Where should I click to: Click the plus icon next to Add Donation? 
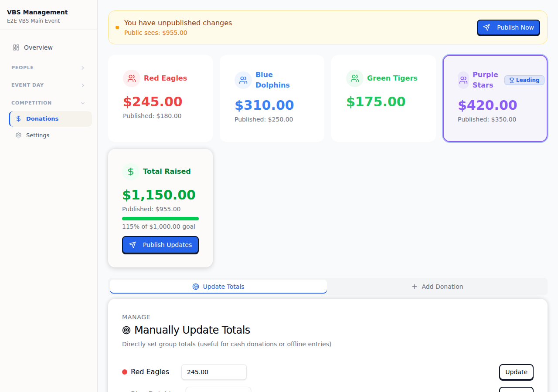point(414,287)
